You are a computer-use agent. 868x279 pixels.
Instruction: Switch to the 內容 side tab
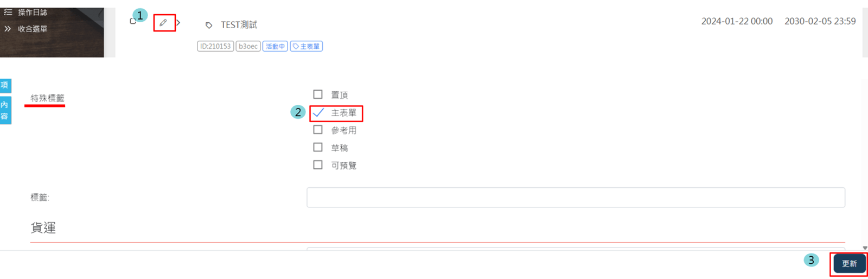tap(5, 110)
